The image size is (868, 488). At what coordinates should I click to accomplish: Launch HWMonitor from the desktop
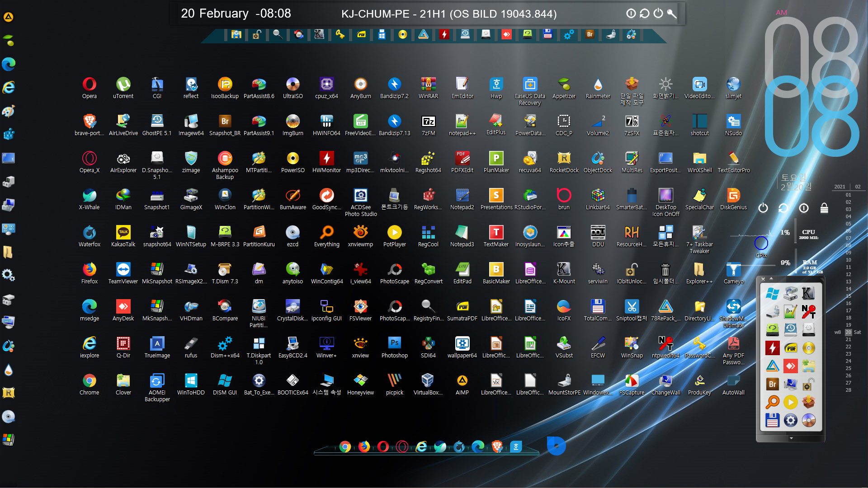(x=326, y=162)
